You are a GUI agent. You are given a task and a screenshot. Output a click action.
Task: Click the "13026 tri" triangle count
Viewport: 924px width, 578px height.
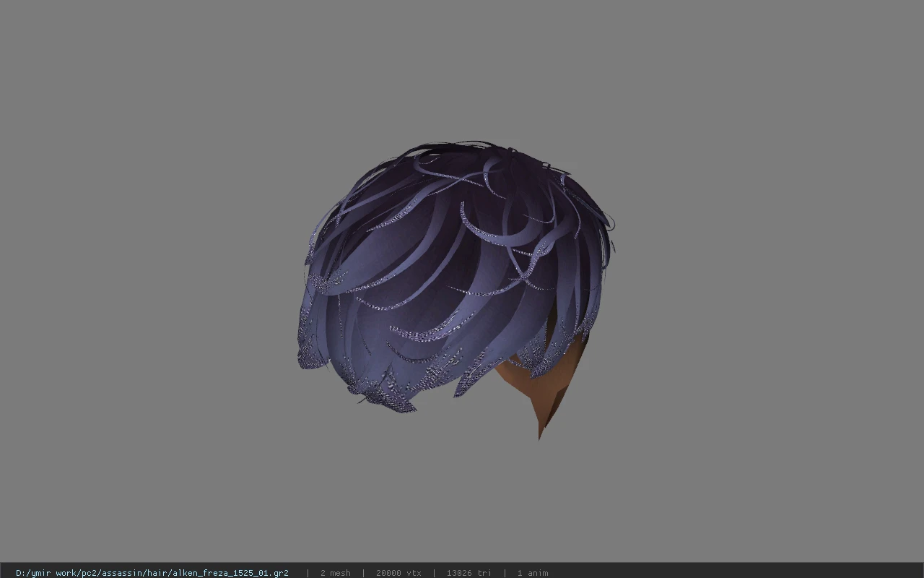(x=469, y=573)
